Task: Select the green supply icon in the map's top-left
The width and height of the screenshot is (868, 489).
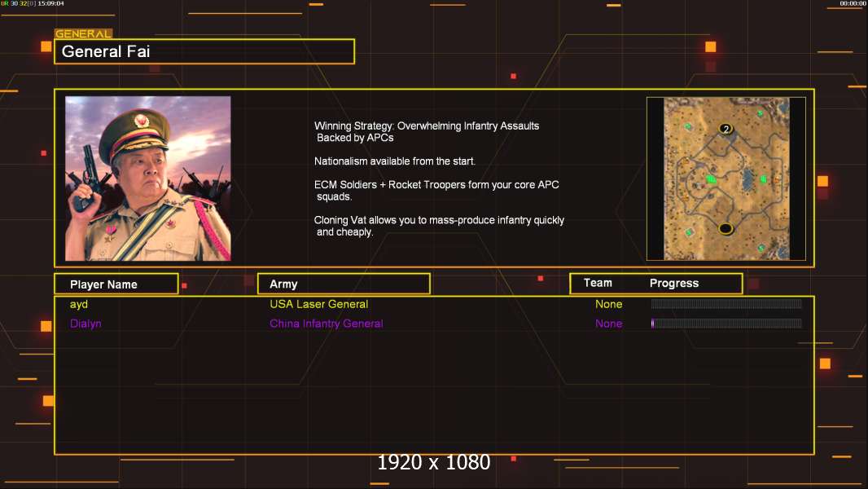Action: click(687, 126)
